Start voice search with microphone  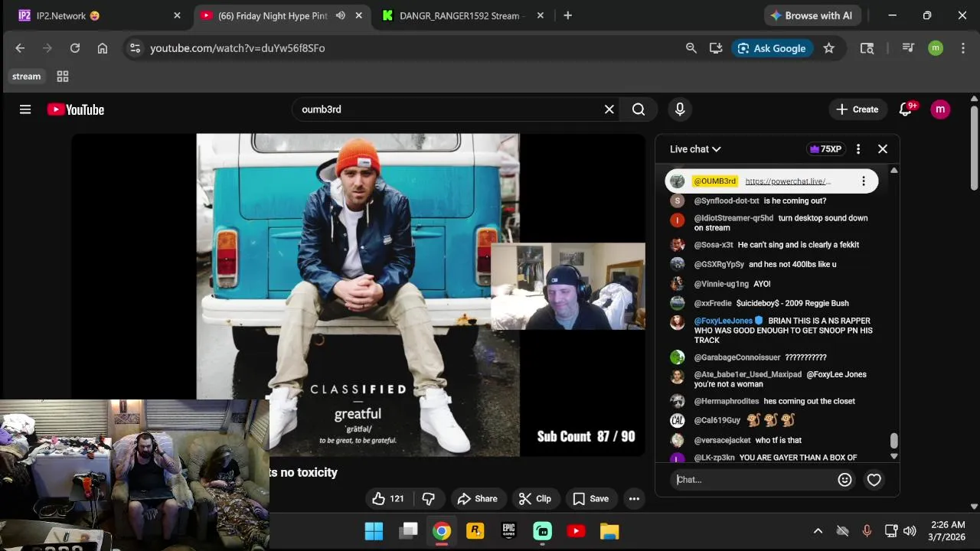click(x=680, y=109)
